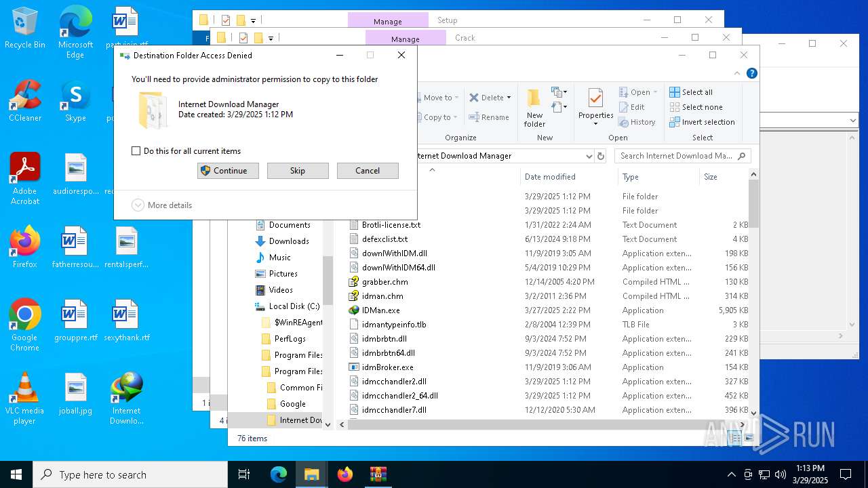Click Manage tab in Crack window
Image resolution: width=868 pixels, height=488 pixels.
[406, 39]
